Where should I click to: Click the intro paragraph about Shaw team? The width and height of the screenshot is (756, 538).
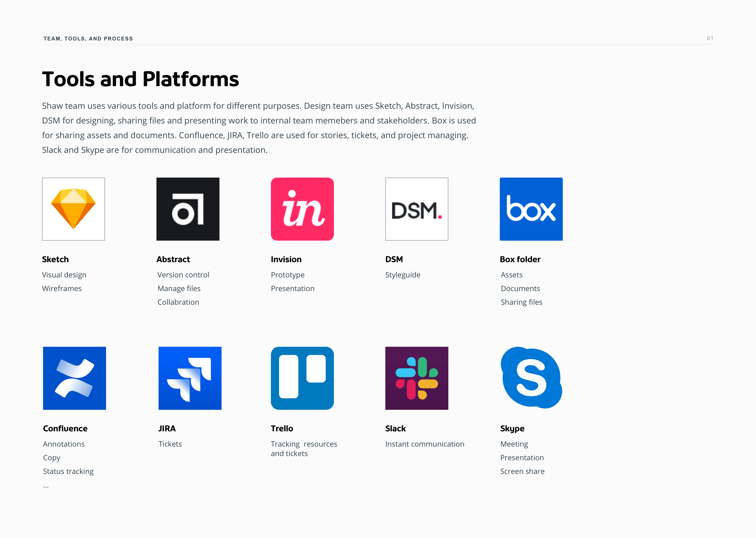point(259,128)
